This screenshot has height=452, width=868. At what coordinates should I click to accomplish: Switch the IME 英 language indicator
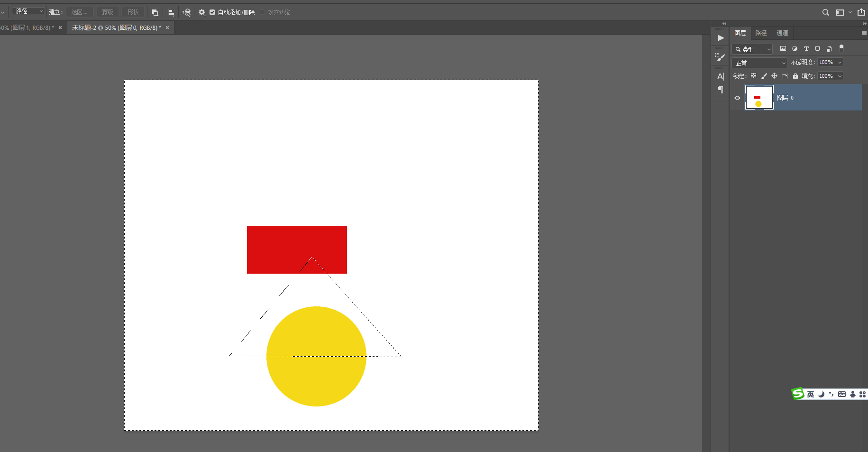811,394
